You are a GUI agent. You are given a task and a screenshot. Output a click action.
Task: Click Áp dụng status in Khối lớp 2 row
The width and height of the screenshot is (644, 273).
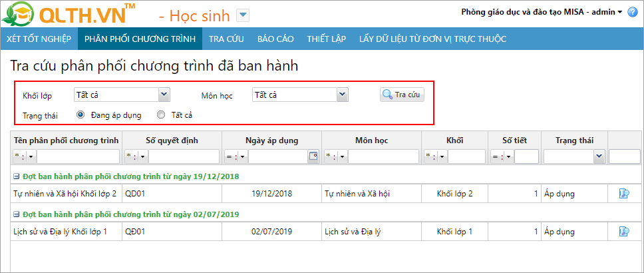pos(575,194)
